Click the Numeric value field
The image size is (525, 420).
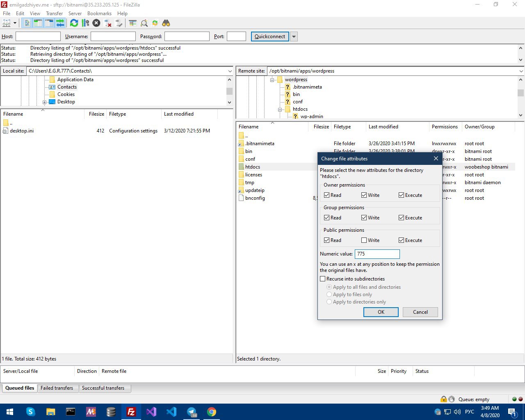coord(377,254)
